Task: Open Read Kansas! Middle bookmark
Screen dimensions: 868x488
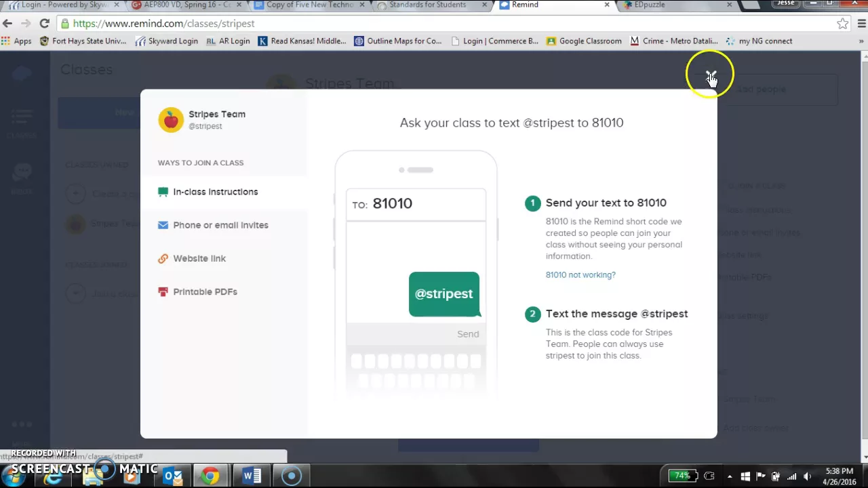Action: pos(302,41)
